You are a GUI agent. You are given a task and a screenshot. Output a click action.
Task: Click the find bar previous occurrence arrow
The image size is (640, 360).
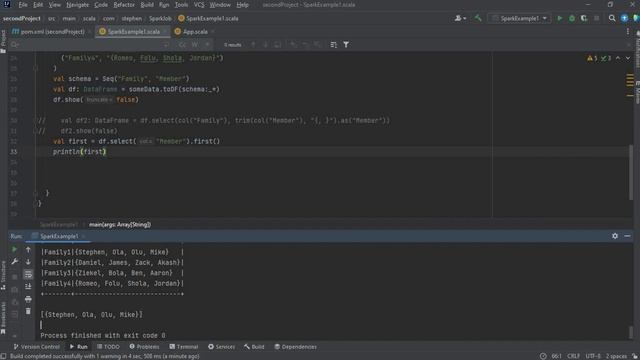[x=253, y=44]
